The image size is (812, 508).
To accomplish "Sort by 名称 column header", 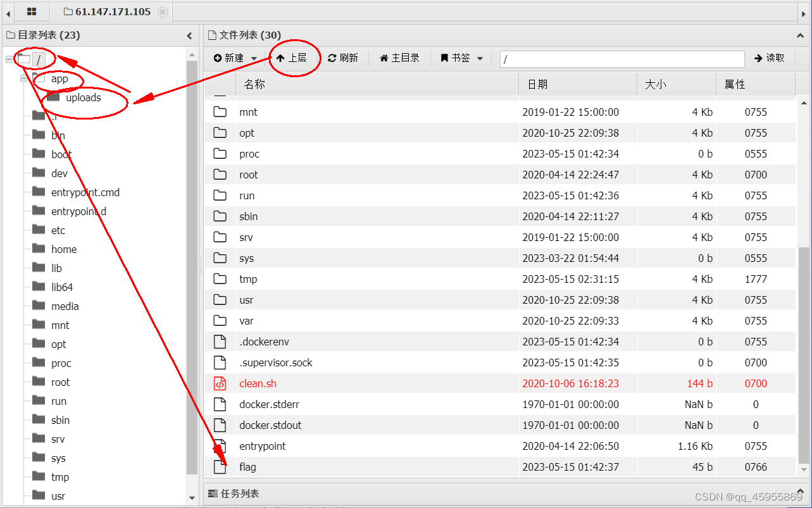I will 377,84.
